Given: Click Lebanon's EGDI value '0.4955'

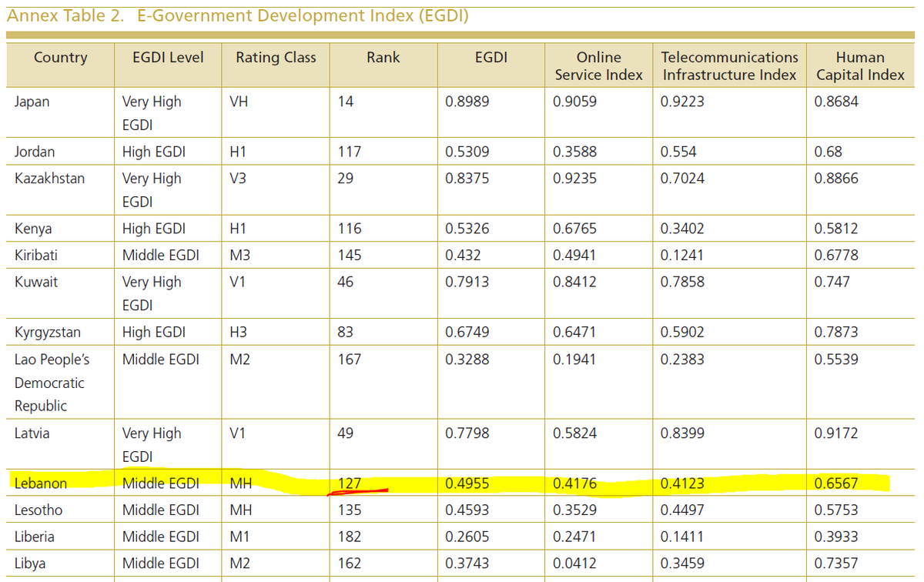Looking at the screenshot, I should click(467, 483).
